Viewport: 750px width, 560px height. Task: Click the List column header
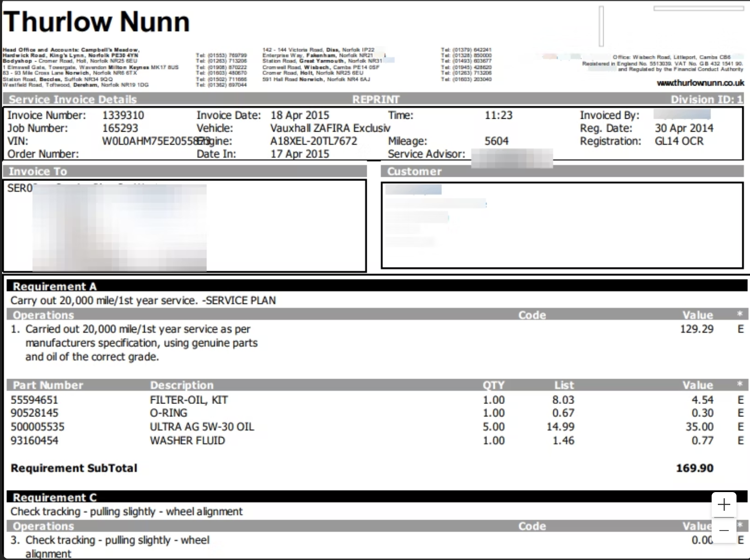564,385
